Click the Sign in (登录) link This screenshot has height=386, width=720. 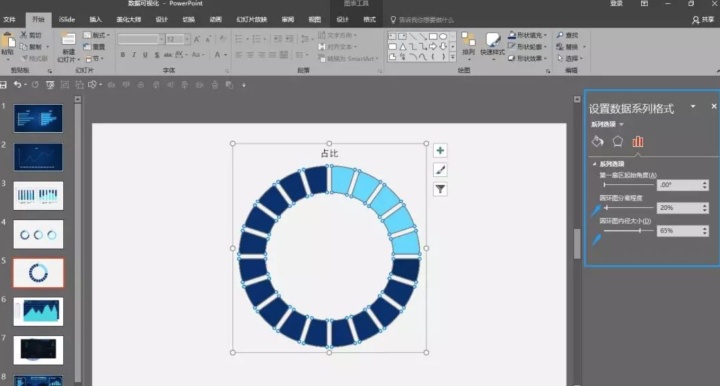[x=617, y=4]
